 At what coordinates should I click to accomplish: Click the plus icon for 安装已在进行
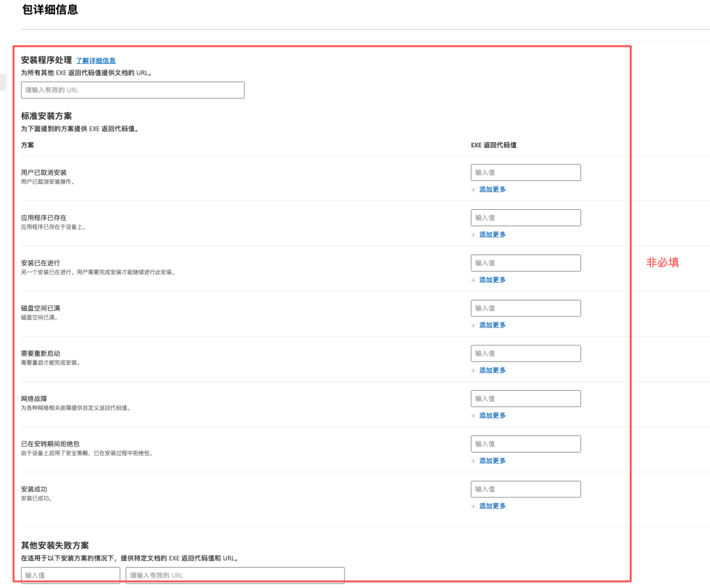click(473, 280)
